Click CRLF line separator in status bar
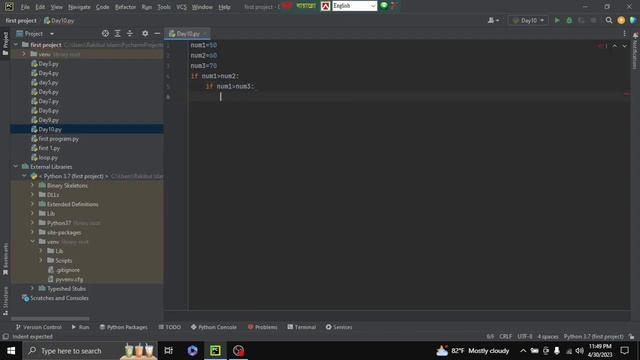 [x=505, y=337]
